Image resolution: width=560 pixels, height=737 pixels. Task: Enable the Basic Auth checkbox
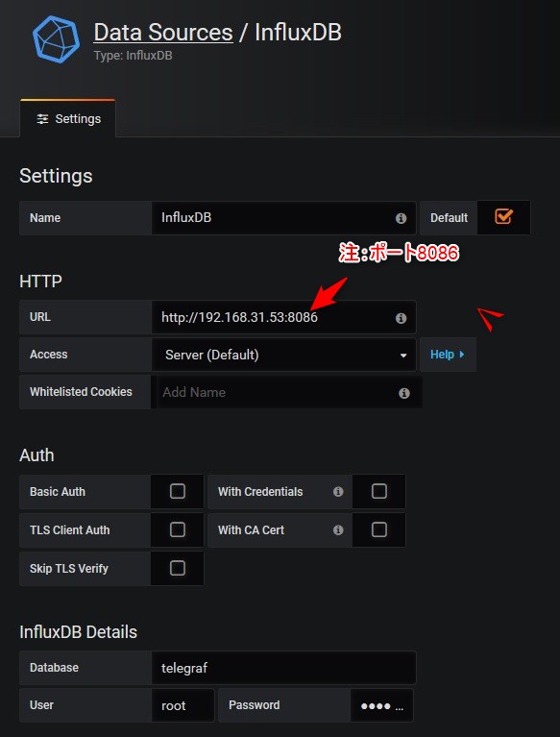177,491
